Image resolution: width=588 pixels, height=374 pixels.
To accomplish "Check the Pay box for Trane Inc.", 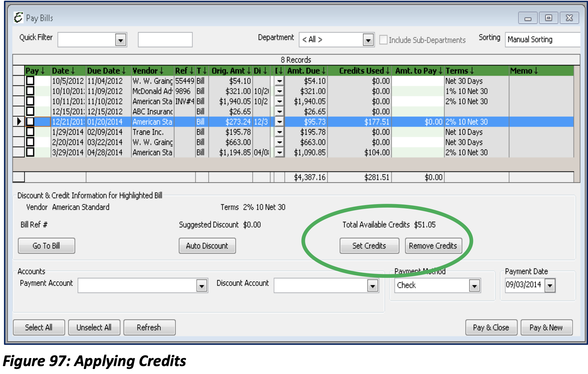I will (x=30, y=132).
